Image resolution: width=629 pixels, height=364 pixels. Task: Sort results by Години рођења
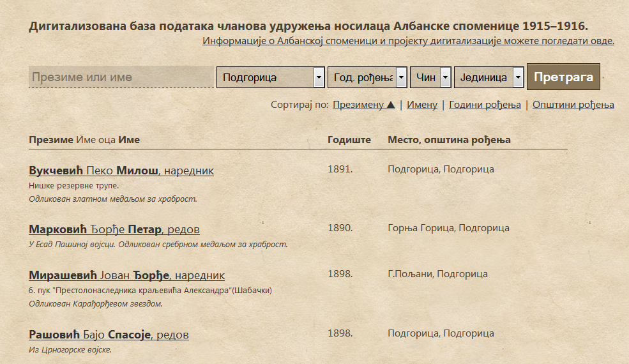pyautogui.click(x=485, y=105)
